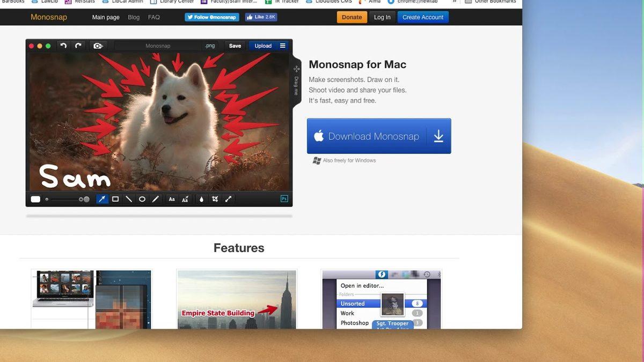Image resolution: width=644 pixels, height=362 pixels.
Task: Select the arrow drawing tool
Action: click(102, 199)
